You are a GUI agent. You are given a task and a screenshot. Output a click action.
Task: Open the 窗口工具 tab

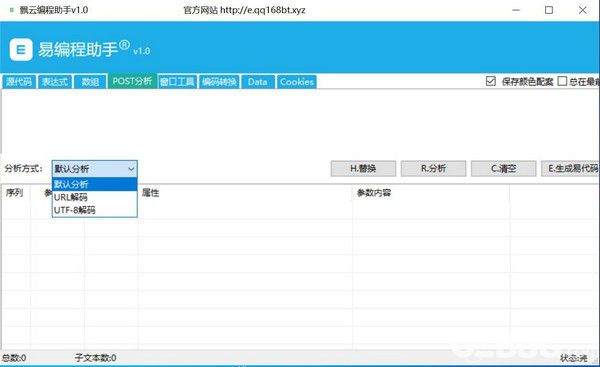(x=177, y=82)
